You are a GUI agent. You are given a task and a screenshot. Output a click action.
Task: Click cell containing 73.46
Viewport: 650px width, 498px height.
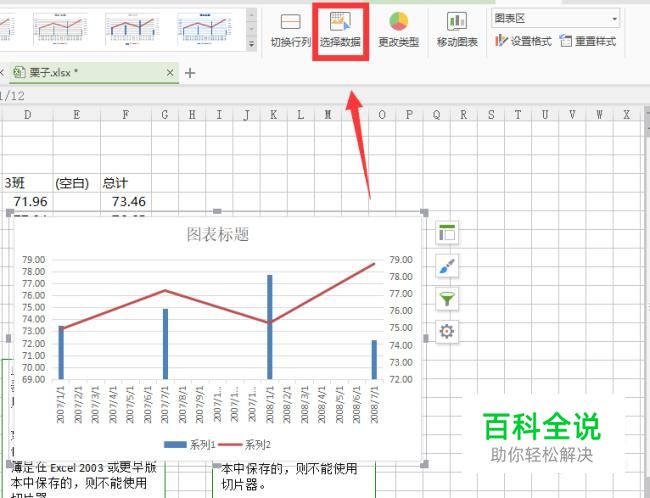tap(126, 202)
